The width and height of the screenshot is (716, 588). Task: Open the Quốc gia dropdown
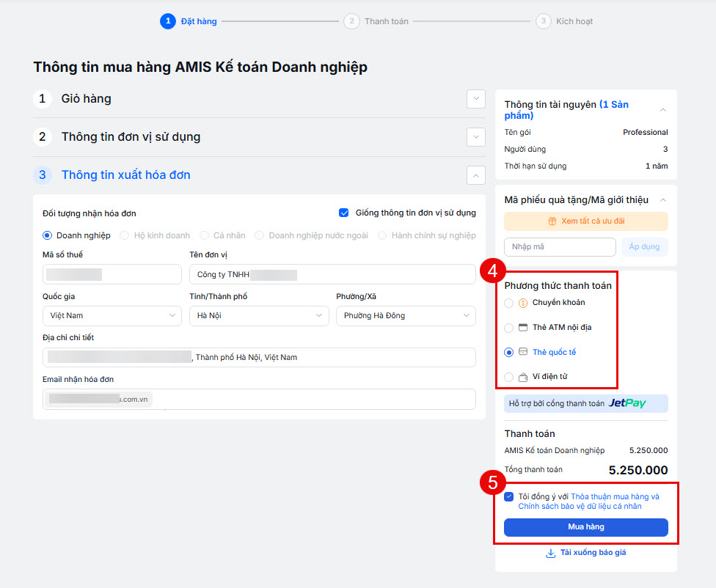pyautogui.click(x=112, y=316)
